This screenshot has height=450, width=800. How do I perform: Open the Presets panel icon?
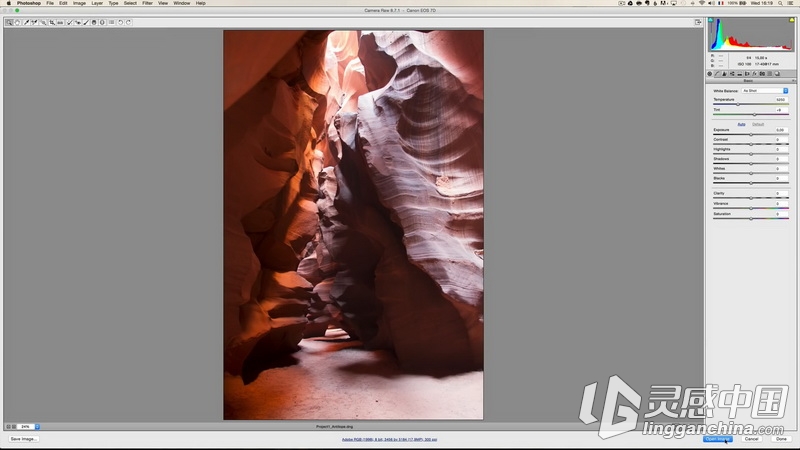[x=770, y=74]
